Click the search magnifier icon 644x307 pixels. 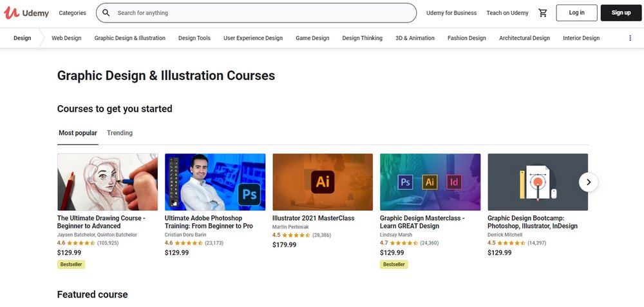(x=106, y=13)
